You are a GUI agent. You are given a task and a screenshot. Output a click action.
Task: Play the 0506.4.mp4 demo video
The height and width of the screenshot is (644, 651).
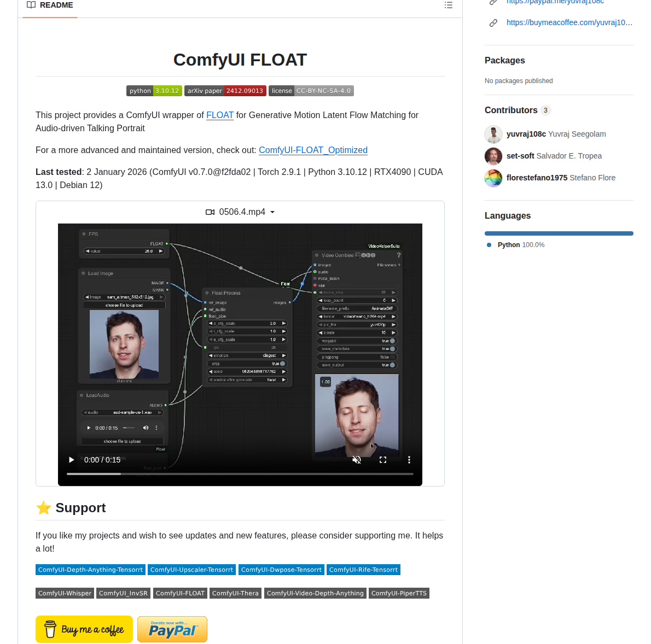point(71,460)
